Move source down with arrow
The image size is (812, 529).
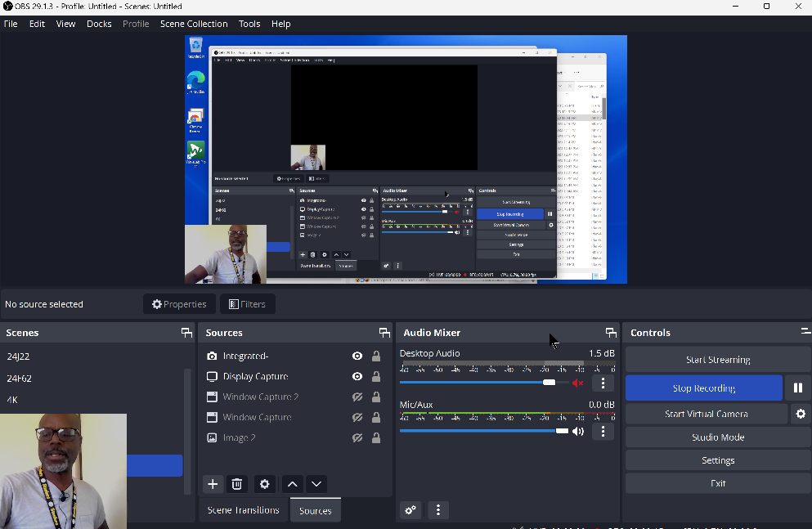pos(316,484)
